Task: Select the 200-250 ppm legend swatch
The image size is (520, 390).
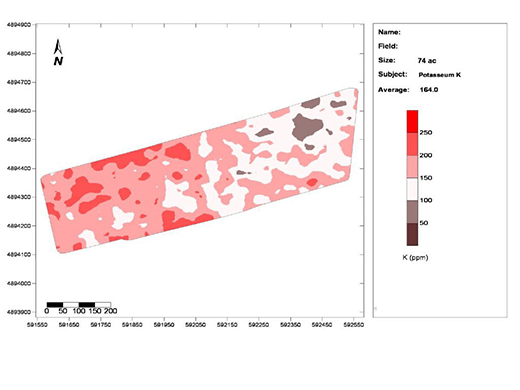Action: pos(412,144)
